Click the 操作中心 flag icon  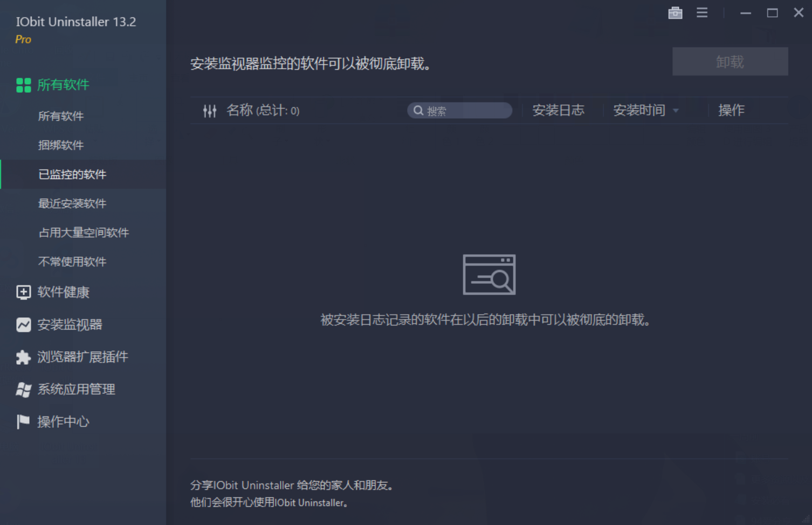coord(24,421)
